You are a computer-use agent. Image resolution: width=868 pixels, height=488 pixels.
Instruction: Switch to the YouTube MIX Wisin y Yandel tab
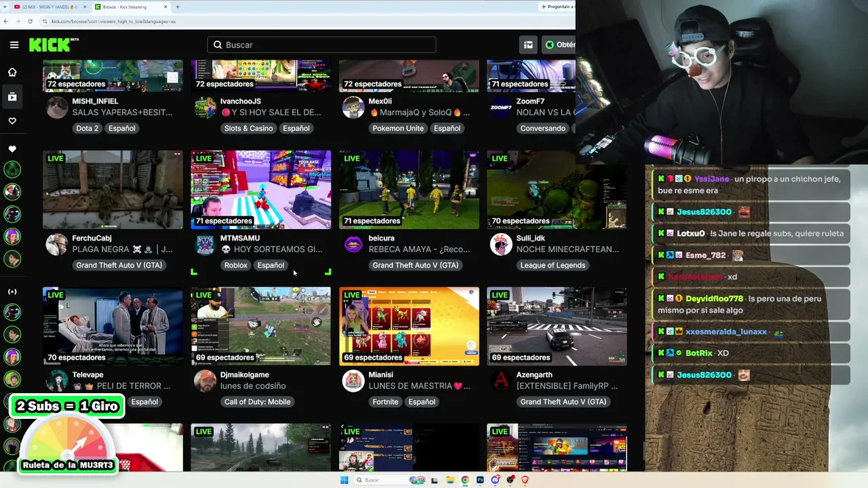tap(51, 7)
